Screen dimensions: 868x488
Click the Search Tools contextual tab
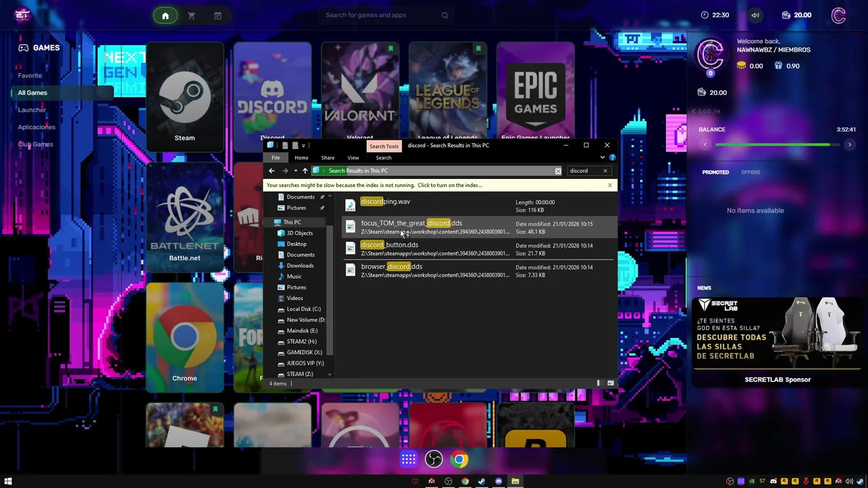tap(384, 146)
